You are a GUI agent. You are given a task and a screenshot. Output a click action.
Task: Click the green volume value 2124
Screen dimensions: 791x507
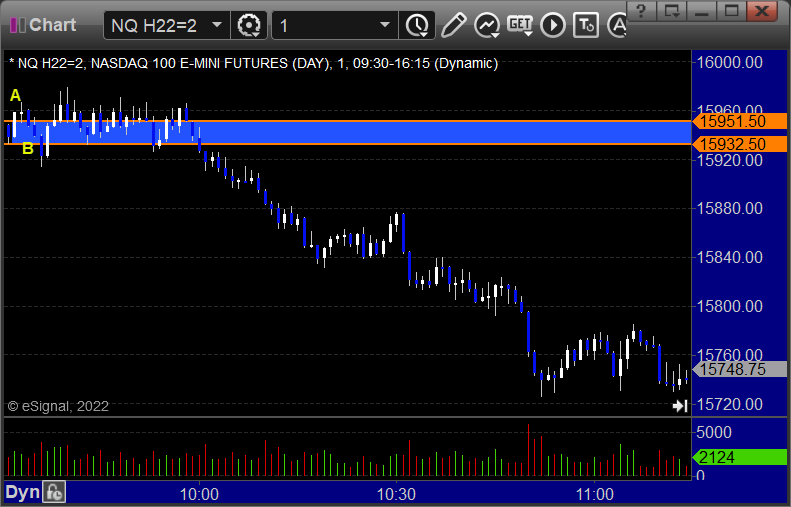(x=740, y=458)
